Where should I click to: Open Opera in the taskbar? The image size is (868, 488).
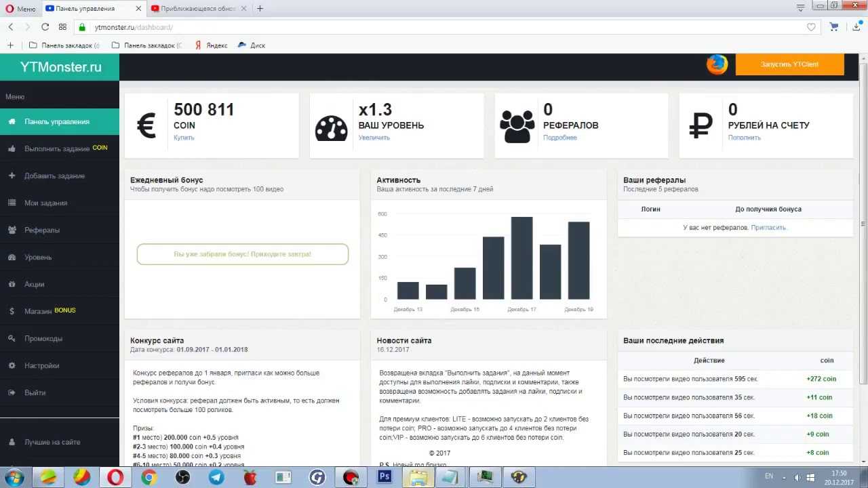tap(115, 477)
